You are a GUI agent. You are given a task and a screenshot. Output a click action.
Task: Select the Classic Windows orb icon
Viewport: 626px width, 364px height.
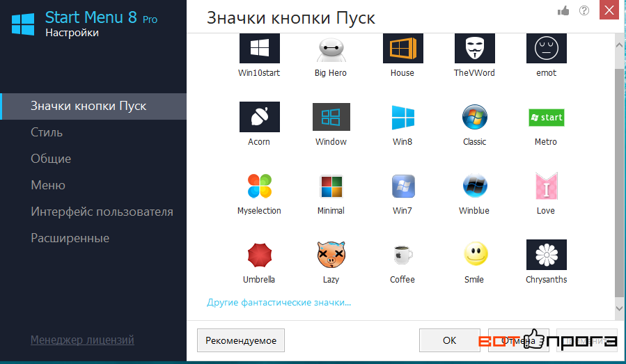475,117
